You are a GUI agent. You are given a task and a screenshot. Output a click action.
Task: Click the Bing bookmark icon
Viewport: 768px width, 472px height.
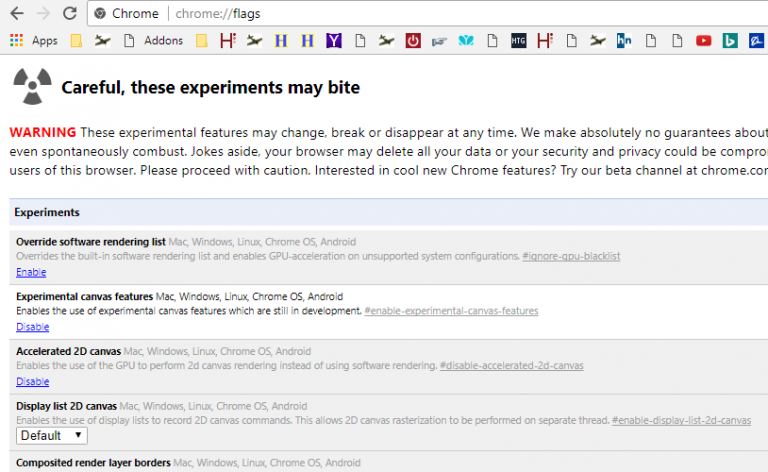(730, 41)
